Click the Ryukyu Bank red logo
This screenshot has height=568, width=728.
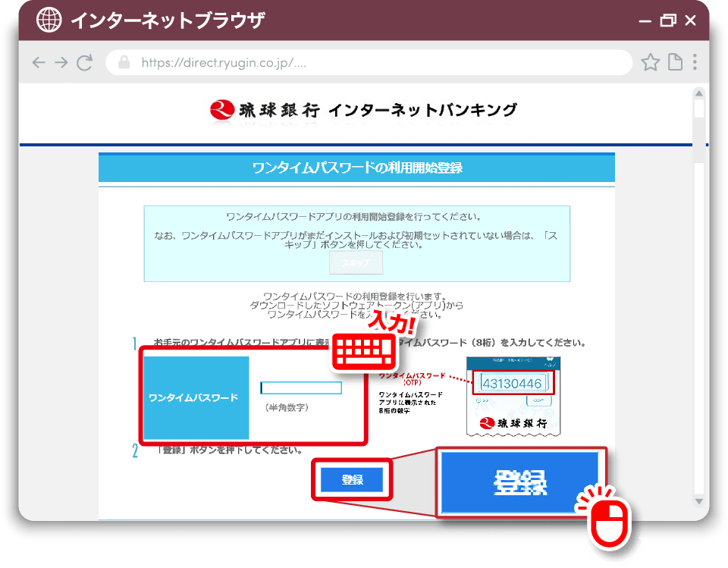(x=222, y=110)
